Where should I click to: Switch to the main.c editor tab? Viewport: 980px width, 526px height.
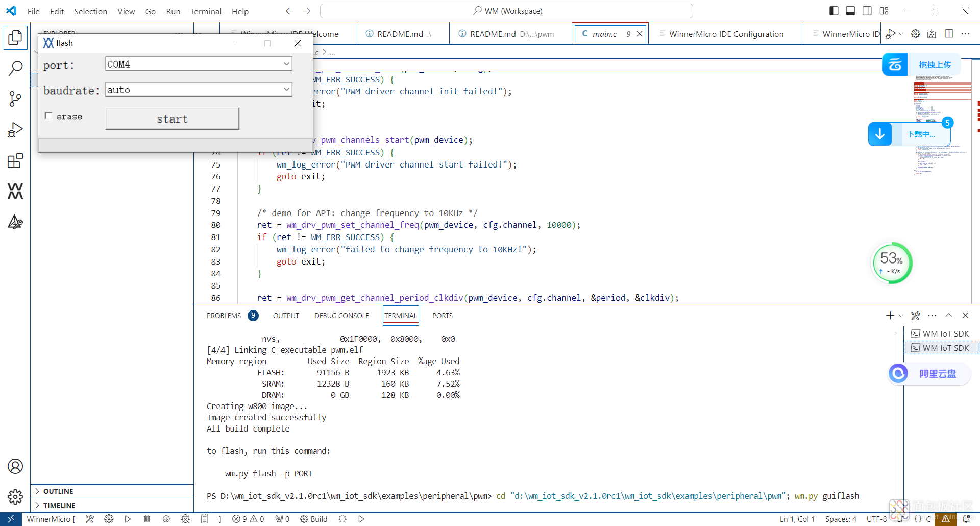[x=604, y=34]
